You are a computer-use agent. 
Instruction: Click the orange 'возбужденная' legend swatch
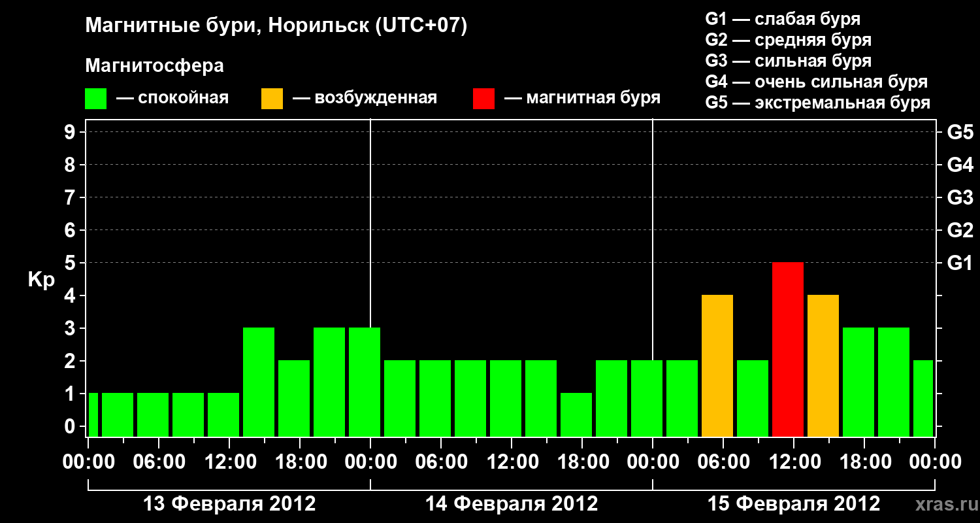click(x=272, y=99)
